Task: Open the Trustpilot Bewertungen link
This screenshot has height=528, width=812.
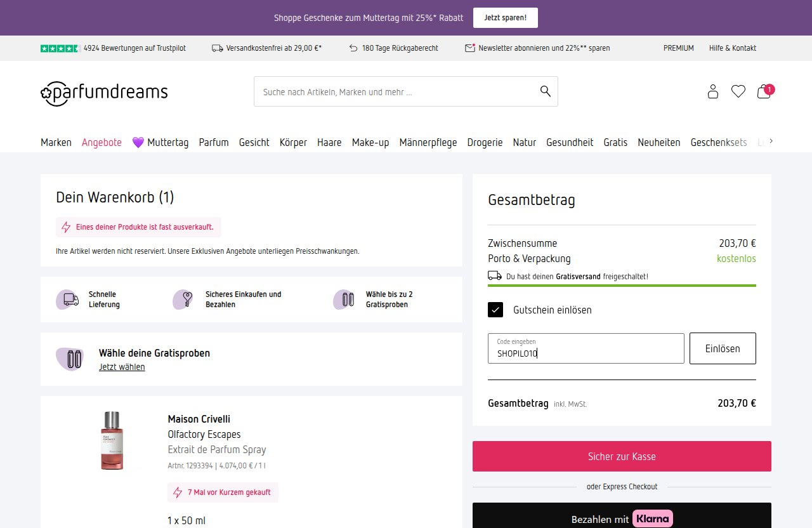Action: click(x=134, y=48)
